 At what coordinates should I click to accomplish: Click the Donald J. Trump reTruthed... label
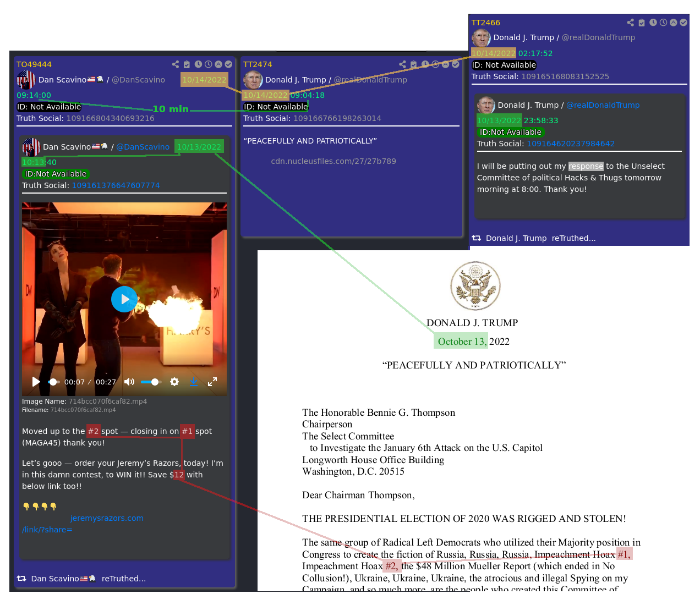[x=541, y=238]
